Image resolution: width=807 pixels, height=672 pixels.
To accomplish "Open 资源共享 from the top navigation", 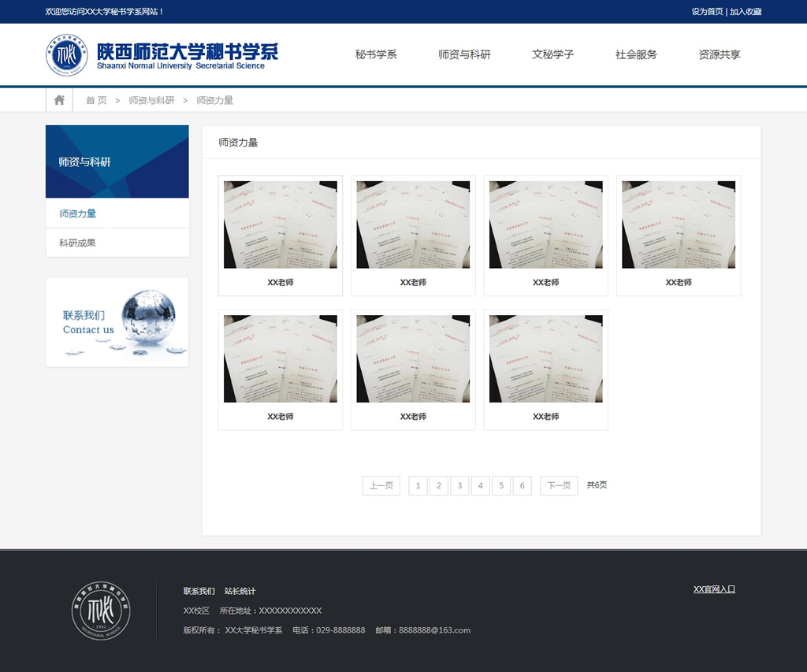I will click(720, 54).
